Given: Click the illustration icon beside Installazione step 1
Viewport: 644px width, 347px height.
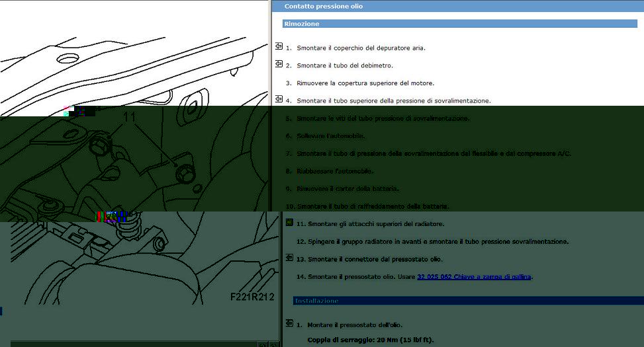Looking at the screenshot, I should 289,324.
